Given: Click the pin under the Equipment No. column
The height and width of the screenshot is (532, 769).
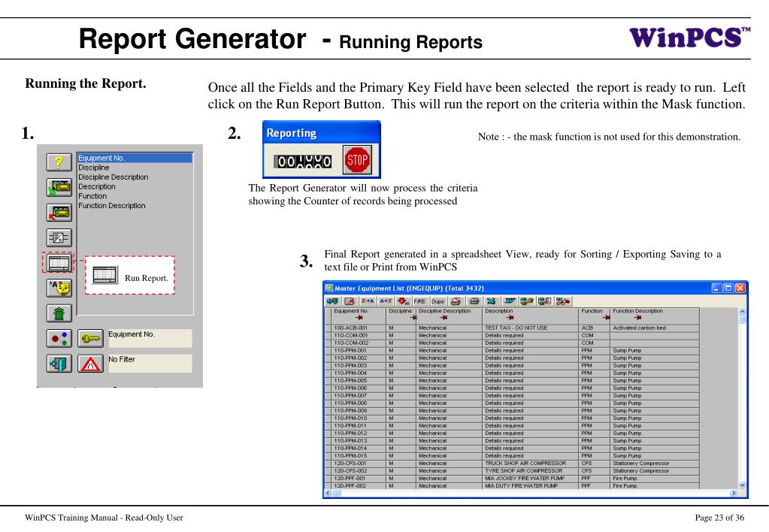Looking at the screenshot, I should pos(359,318).
